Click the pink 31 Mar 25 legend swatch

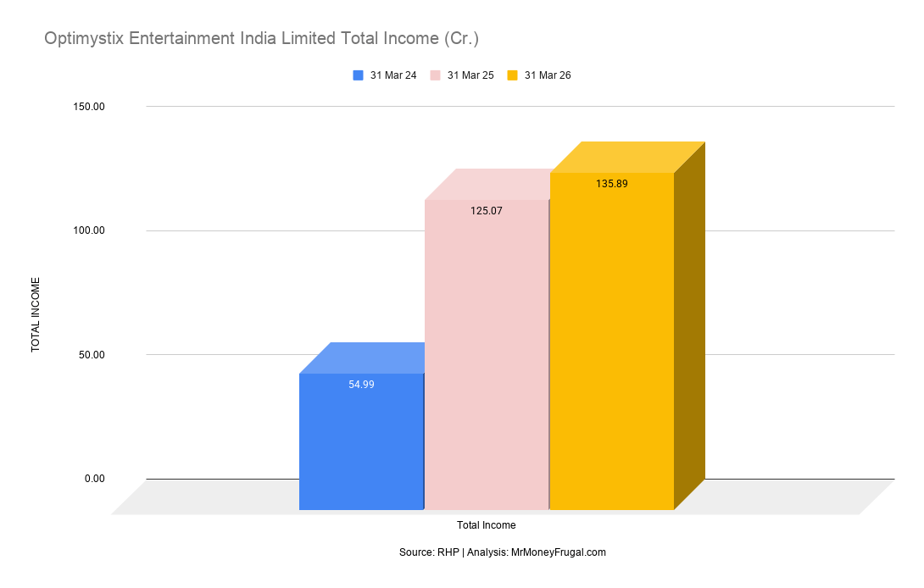[435, 75]
